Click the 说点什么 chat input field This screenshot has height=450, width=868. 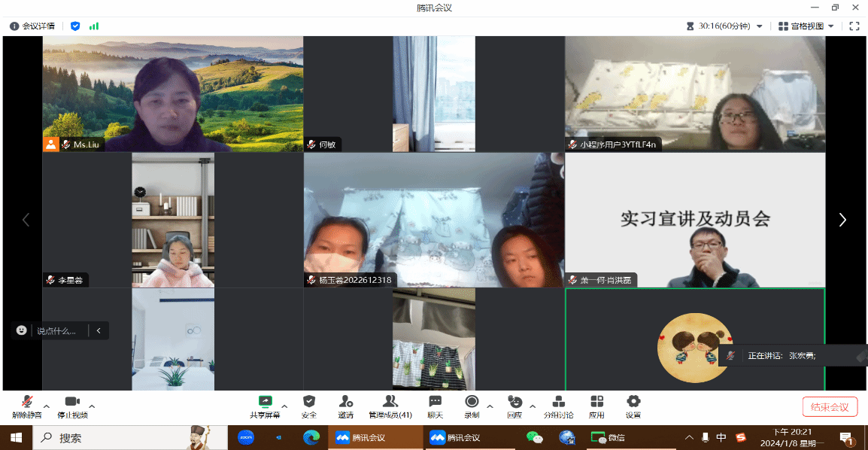point(57,330)
